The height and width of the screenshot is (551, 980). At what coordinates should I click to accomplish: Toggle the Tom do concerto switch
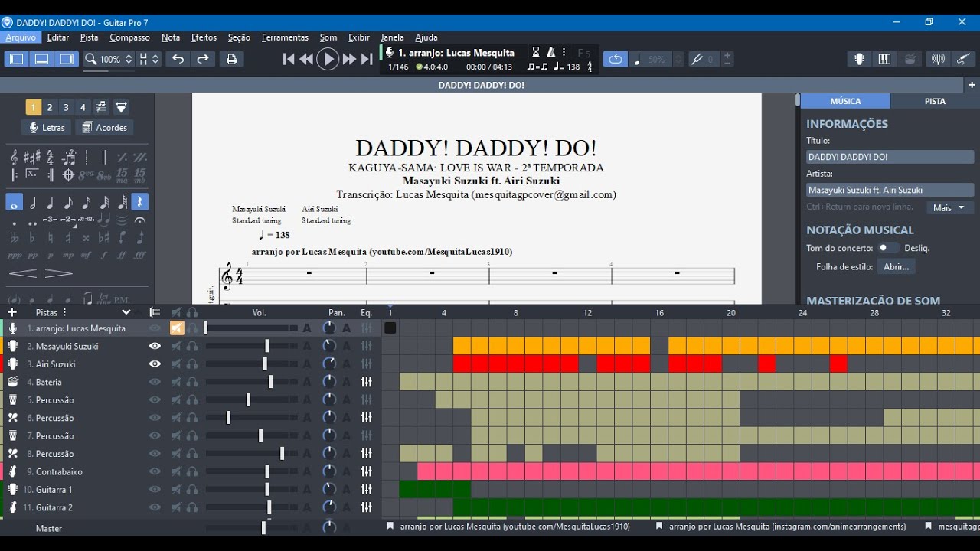(x=888, y=248)
